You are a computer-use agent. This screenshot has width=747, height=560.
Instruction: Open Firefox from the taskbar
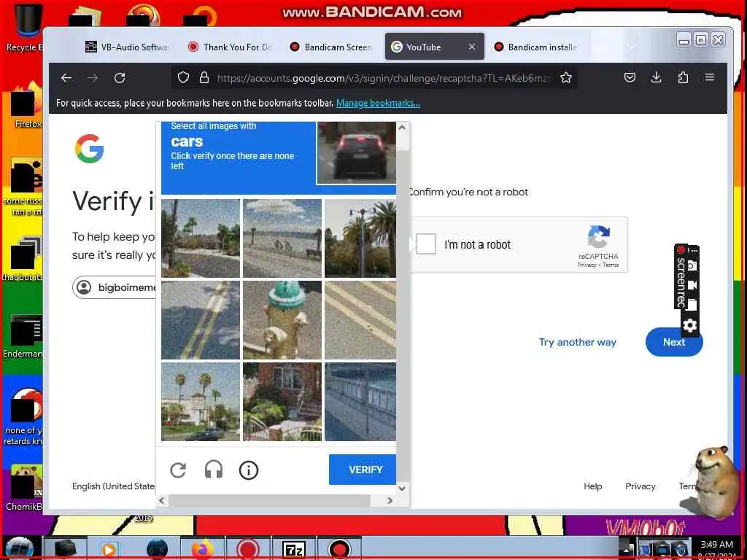[203, 549]
